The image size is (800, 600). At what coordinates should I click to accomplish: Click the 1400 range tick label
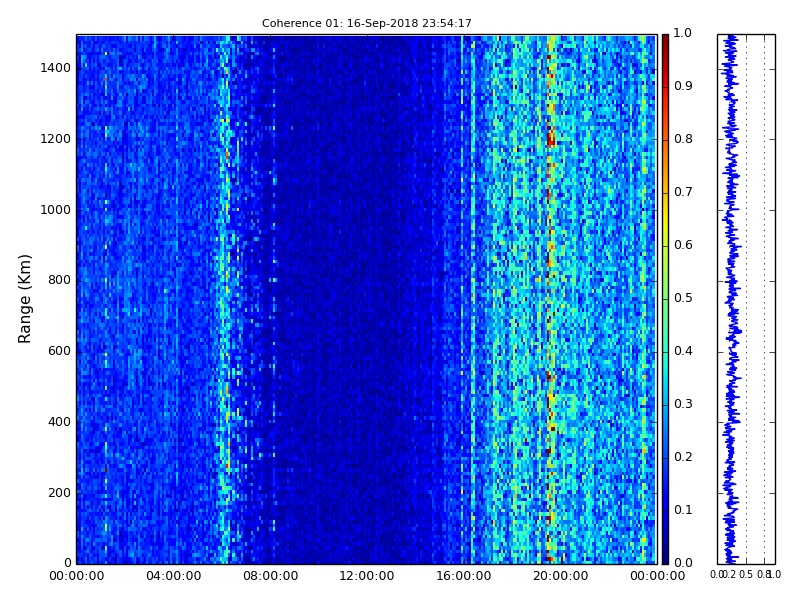pos(56,68)
